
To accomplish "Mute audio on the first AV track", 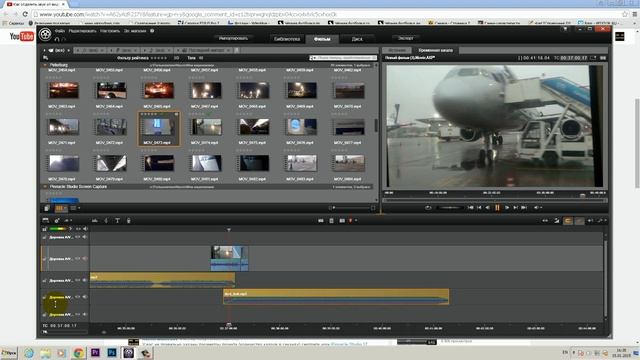I will pyautogui.click(x=85, y=237).
